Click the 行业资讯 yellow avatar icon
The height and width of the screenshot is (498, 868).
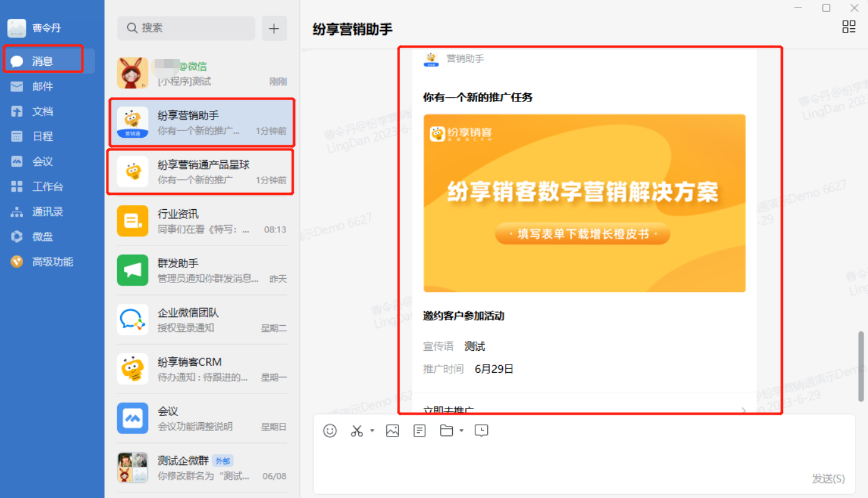[x=133, y=221]
